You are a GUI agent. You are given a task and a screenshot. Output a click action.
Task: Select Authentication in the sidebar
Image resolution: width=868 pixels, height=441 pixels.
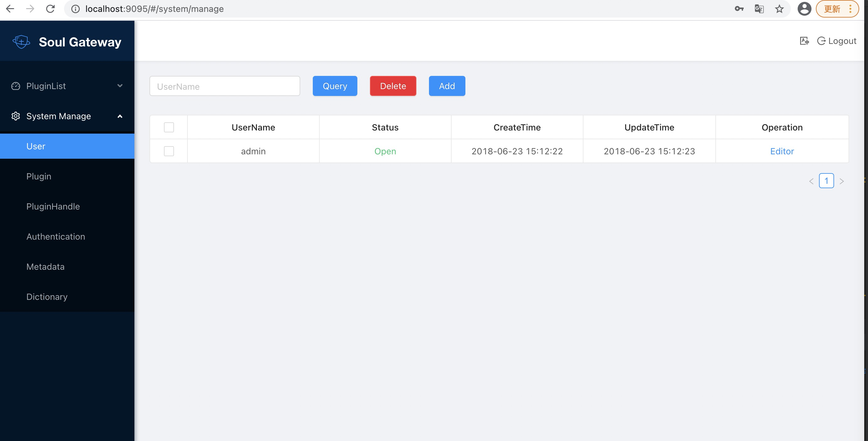56,236
